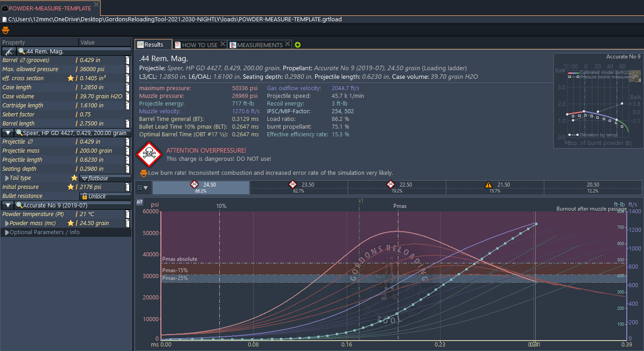Toggle the star on Powder mass (mc)
Image resolution: width=644 pixels, height=351 pixels.
tap(71, 223)
